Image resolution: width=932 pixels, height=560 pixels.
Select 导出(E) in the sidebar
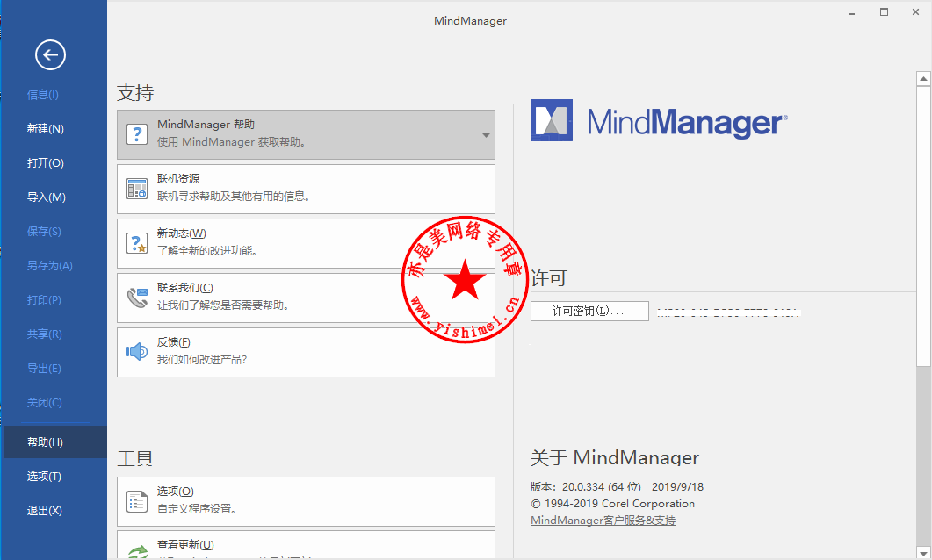click(44, 368)
